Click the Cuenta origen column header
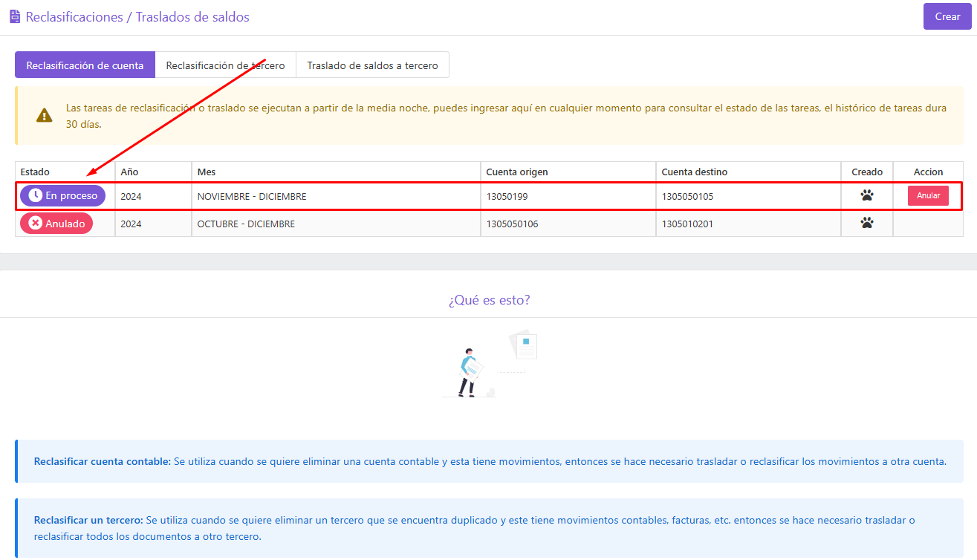977x560 pixels. tap(517, 172)
